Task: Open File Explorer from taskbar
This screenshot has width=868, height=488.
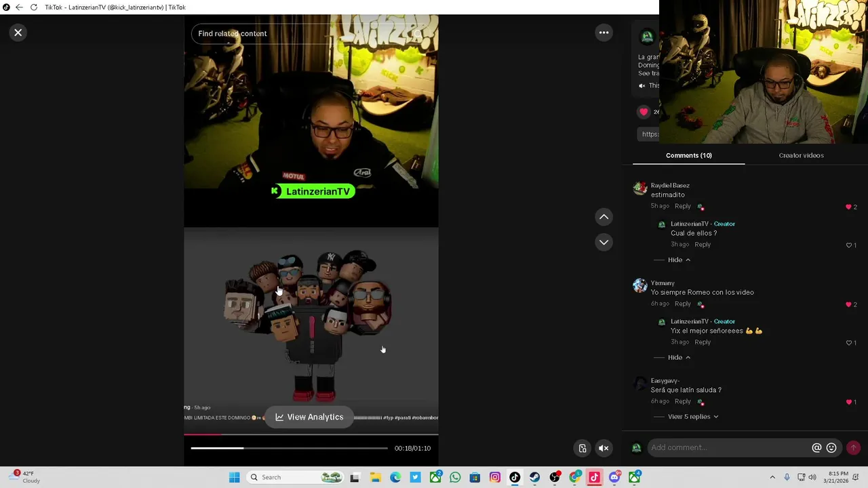Action: 375,477
